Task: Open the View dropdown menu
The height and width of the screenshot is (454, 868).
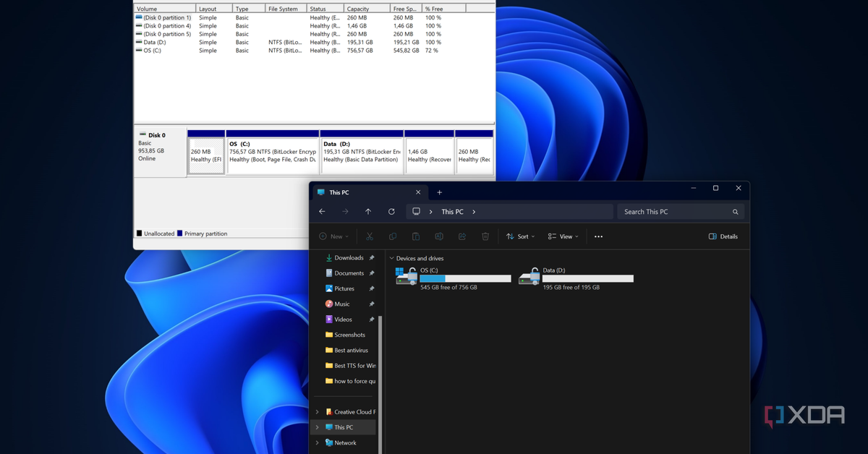Action: [563, 236]
